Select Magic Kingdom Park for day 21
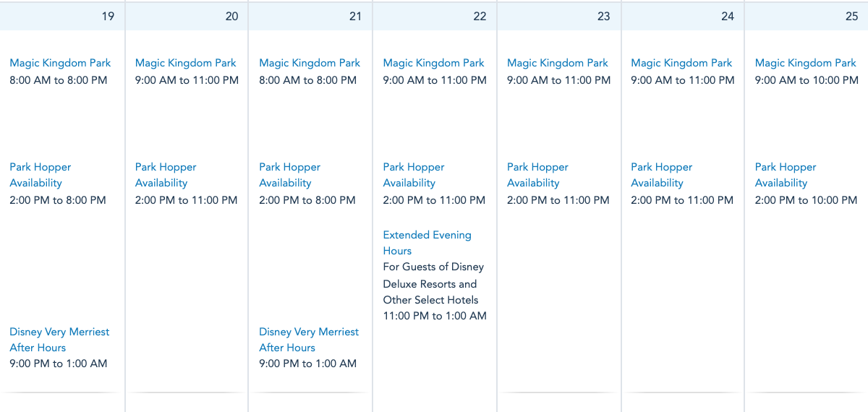 click(310, 64)
